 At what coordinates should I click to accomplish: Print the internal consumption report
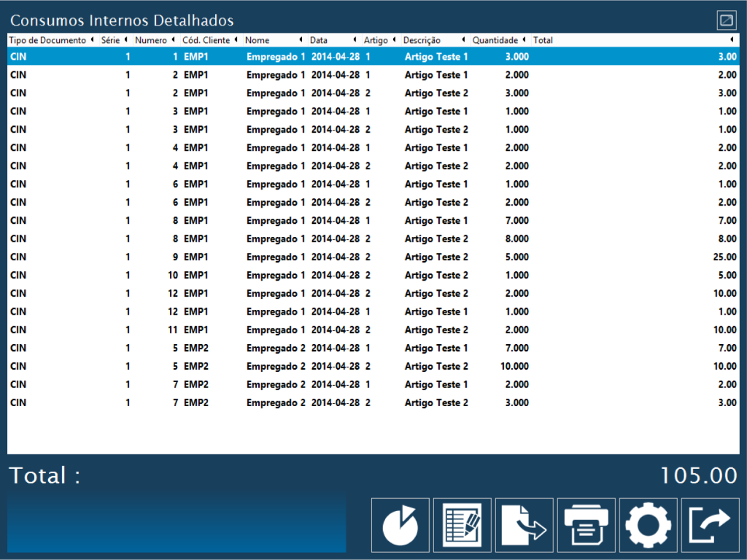point(587,525)
